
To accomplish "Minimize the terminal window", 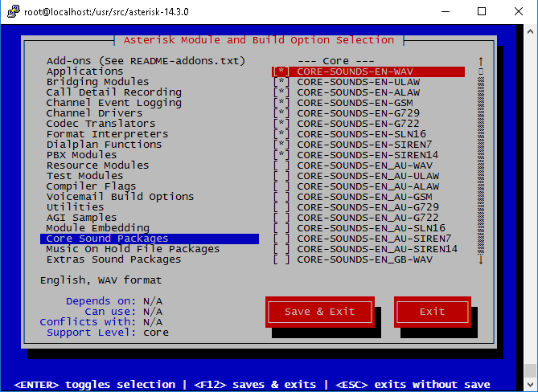I will [445, 11].
